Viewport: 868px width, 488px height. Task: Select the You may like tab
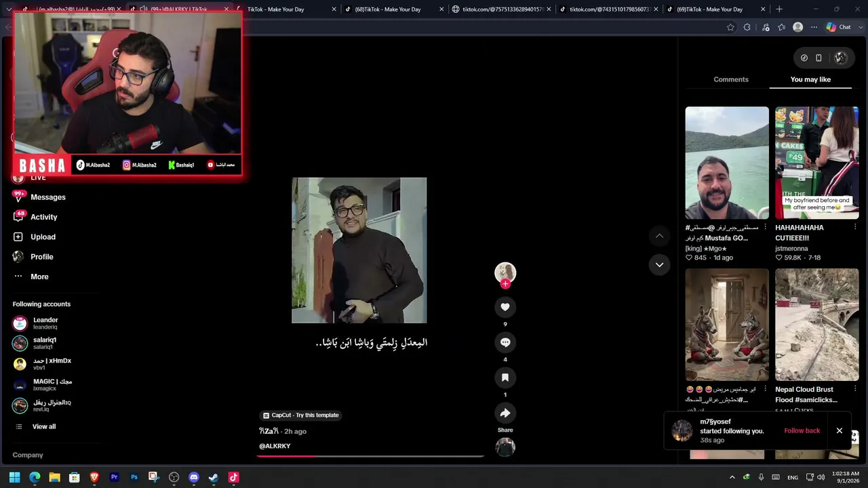pos(810,79)
